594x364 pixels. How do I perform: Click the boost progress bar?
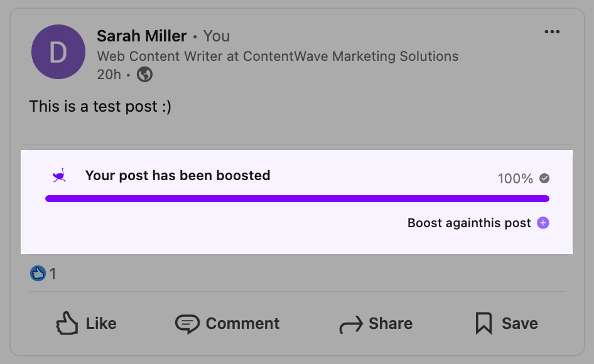pos(297,198)
